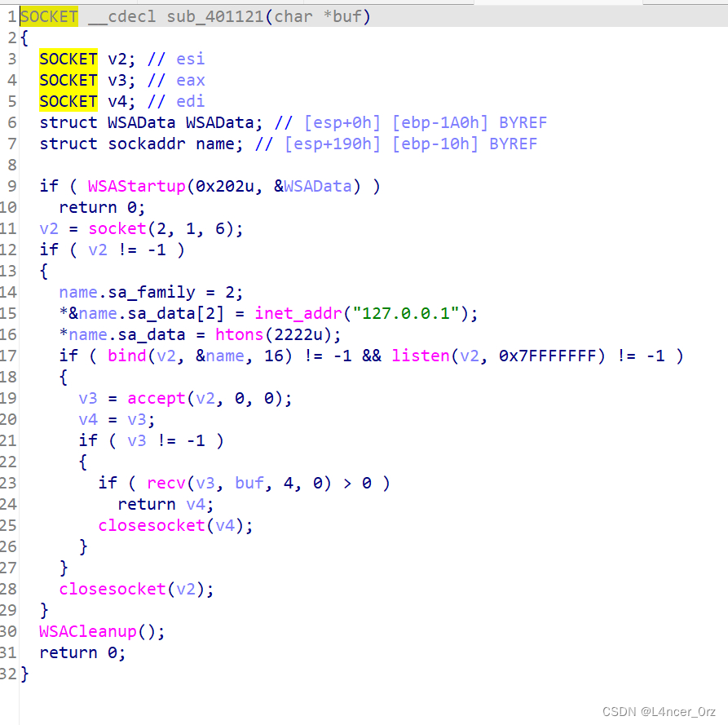Click highlighted SOCKET return type on line 1
The height and width of the screenshot is (725, 728).
click(49, 17)
